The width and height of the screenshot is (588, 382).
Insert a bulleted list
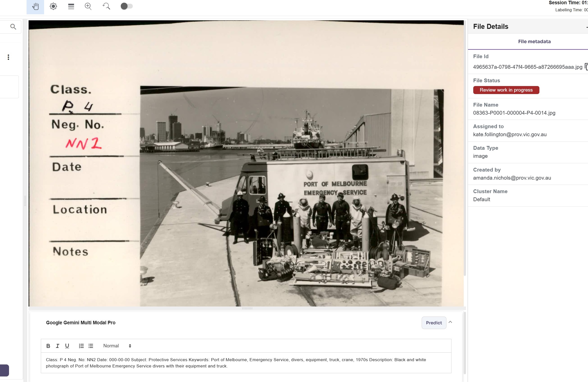click(91, 346)
